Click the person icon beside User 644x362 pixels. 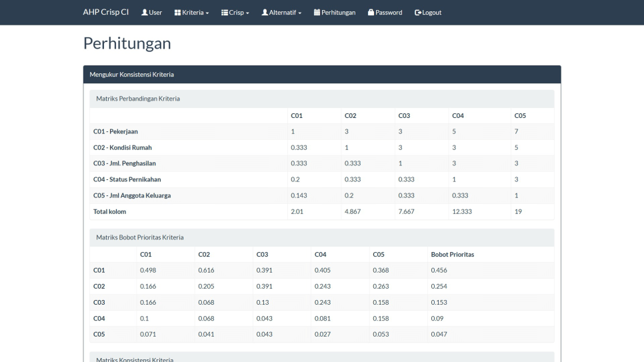[x=145, y=13]
